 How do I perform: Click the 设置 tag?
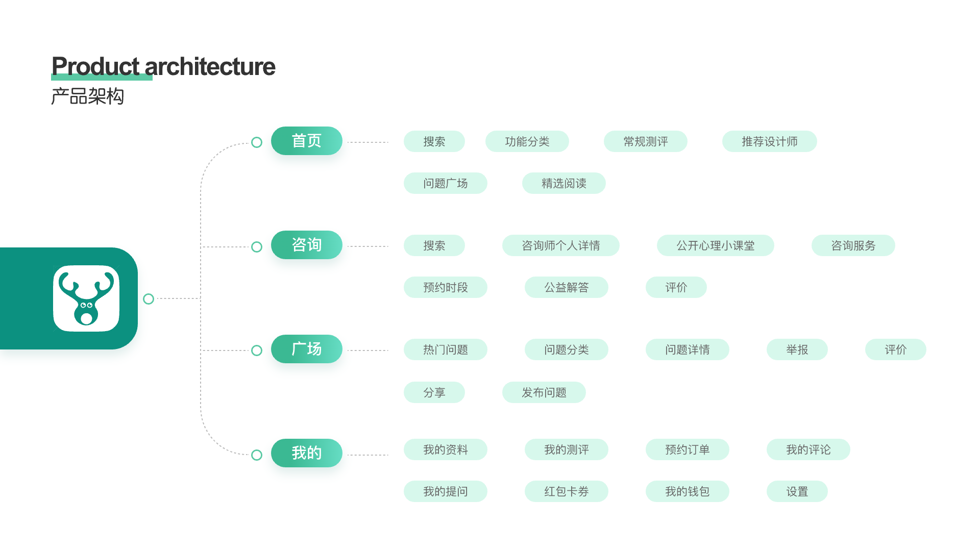tap(797, 491)
